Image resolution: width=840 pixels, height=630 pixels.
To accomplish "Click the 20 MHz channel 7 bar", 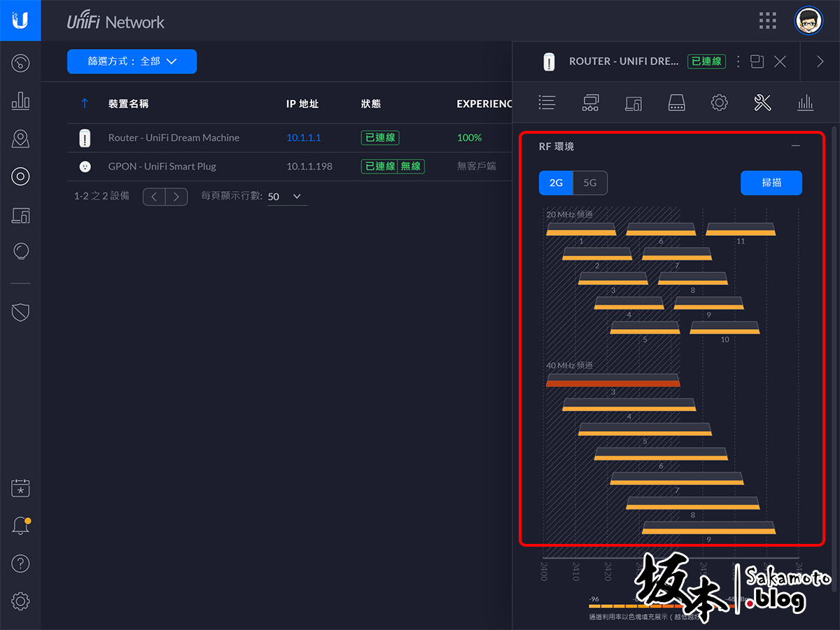I will coord(677,253).
